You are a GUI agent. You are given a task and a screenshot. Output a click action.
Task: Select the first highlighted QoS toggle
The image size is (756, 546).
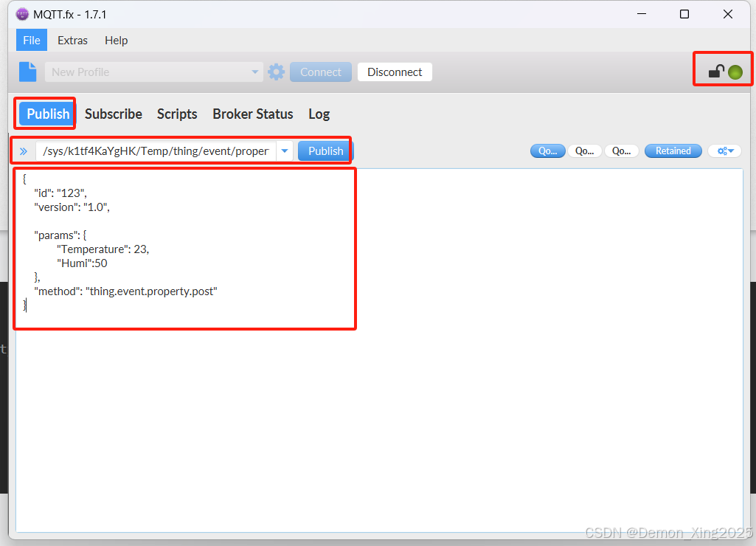[548, 151]
